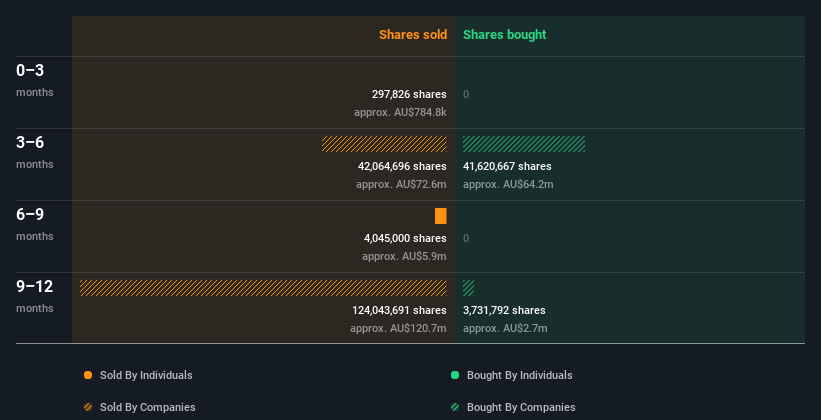Click the Bought By Companies hatched legend icon

[x=455, y=407]
